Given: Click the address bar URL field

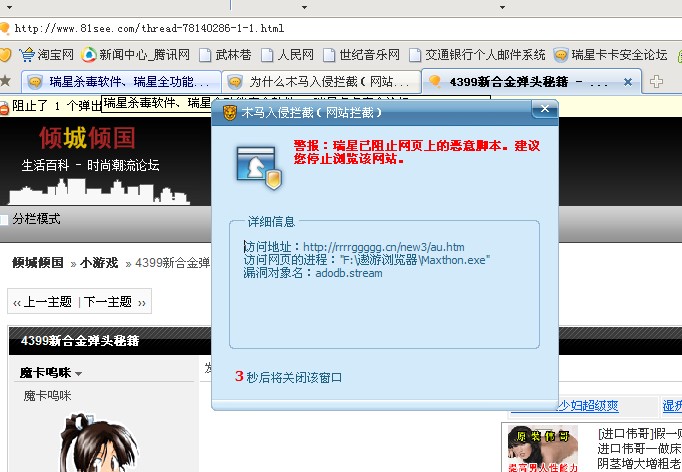Looking at the screenshot, I should click(x=339, y=29).
